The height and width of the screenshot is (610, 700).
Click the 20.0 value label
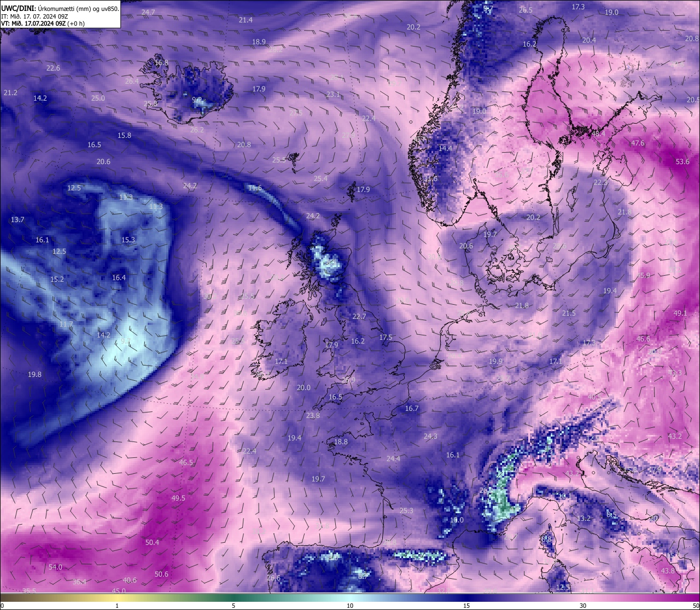304,387
